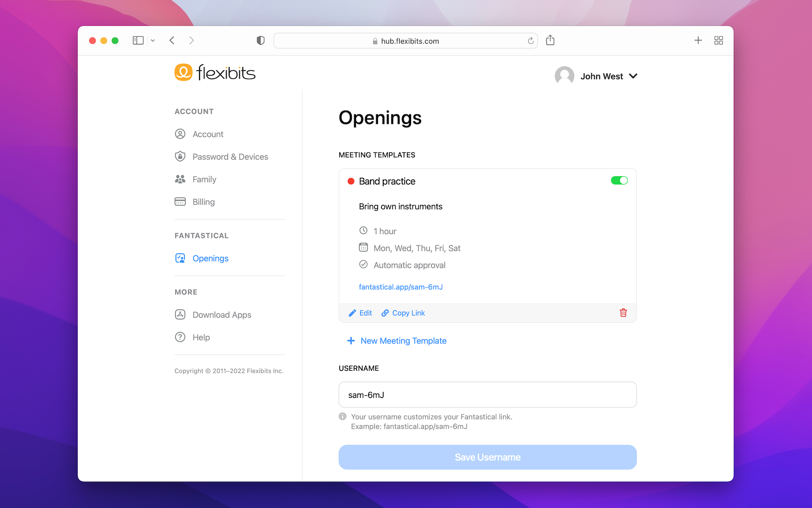The width and height of the screenshot is (812, 508).
Task: Open the Share icon in the toolbar
Action: pos(550,40)
